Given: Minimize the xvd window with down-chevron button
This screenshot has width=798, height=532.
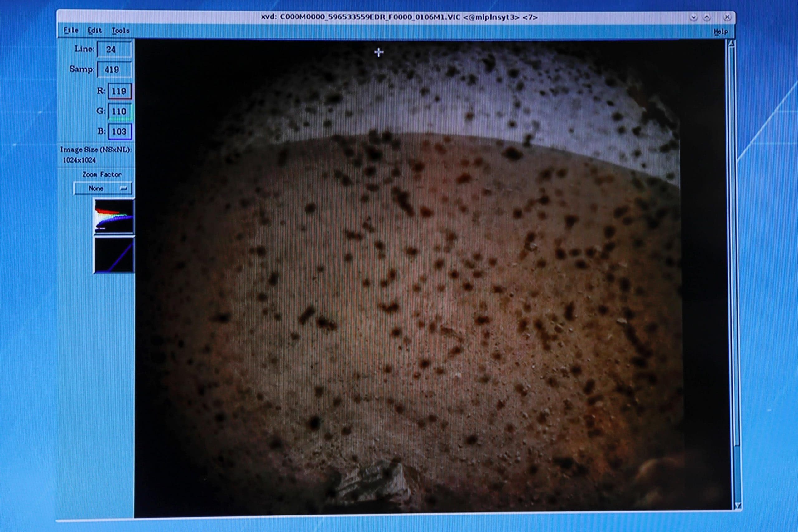Looking at the screenshot, I should click(693, 17).
